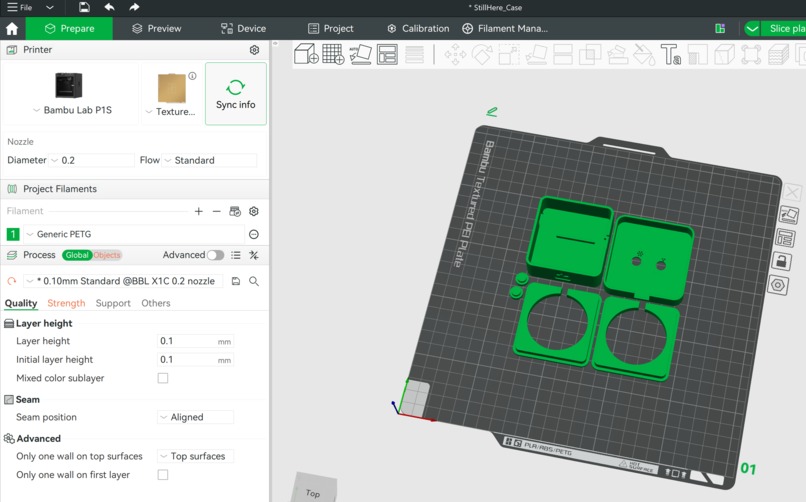Enable Mixed color sublayer checkbox
This screenshot has height=502, width=806.
tap(163, 378)
